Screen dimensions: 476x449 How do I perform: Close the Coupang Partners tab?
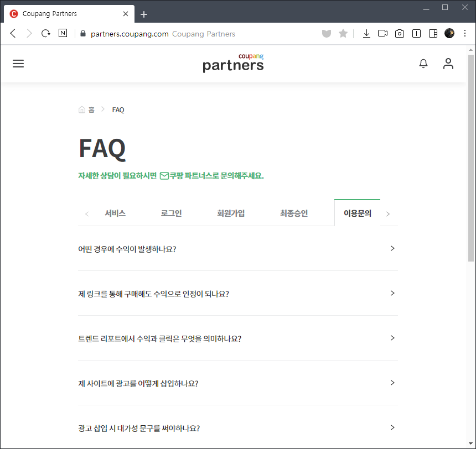[126, 14]
